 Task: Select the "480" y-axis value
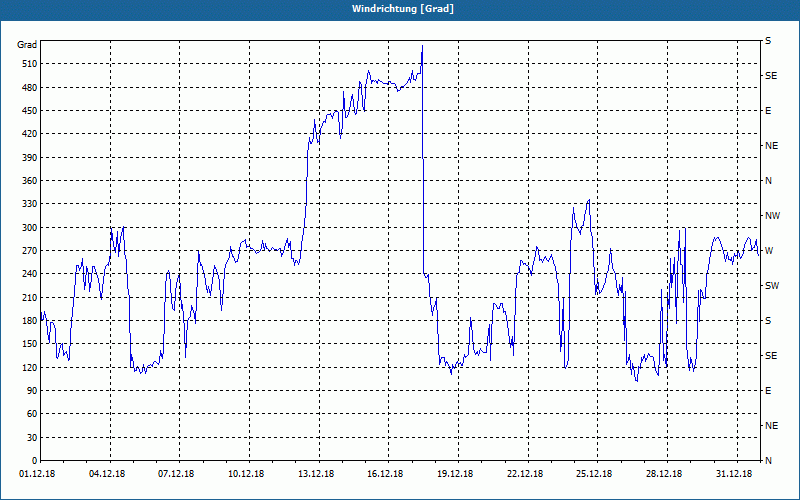pyautogui.click(x=30, y=88)
